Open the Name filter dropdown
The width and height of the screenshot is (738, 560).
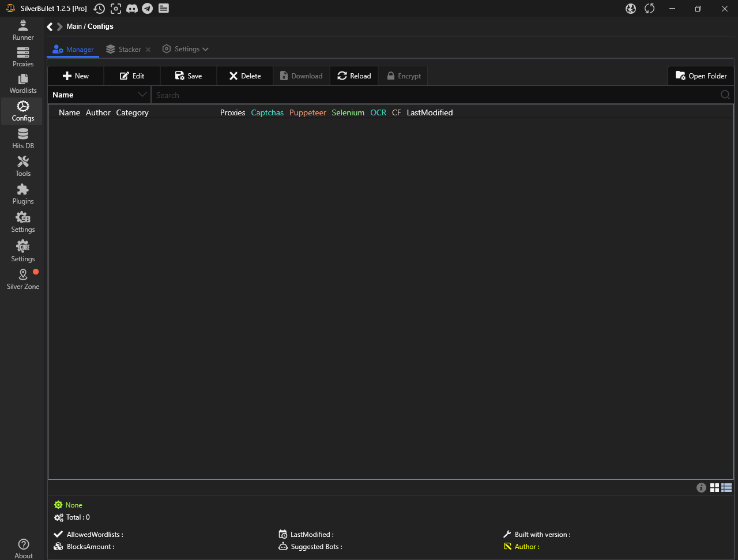coord(99,95)
